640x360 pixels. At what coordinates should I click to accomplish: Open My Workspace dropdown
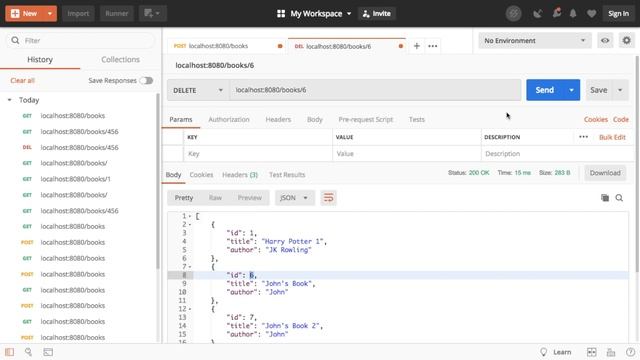[314, 13]
